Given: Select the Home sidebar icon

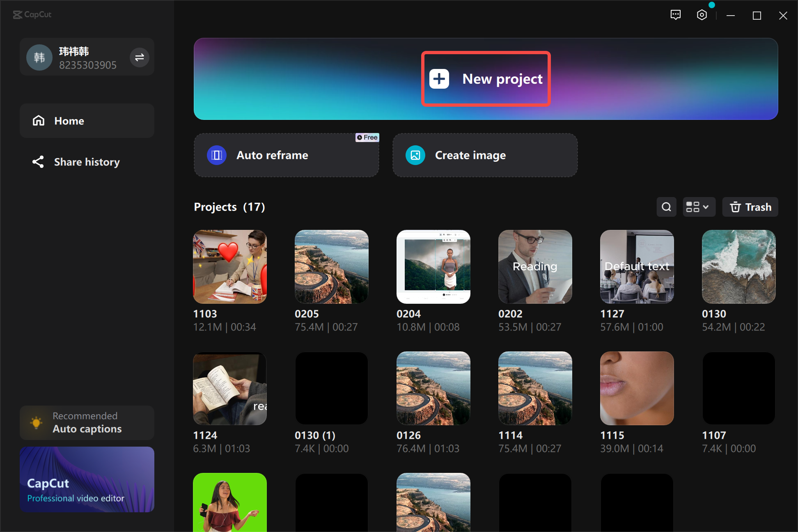Looking at the screenshot, I should click(38, 120).
